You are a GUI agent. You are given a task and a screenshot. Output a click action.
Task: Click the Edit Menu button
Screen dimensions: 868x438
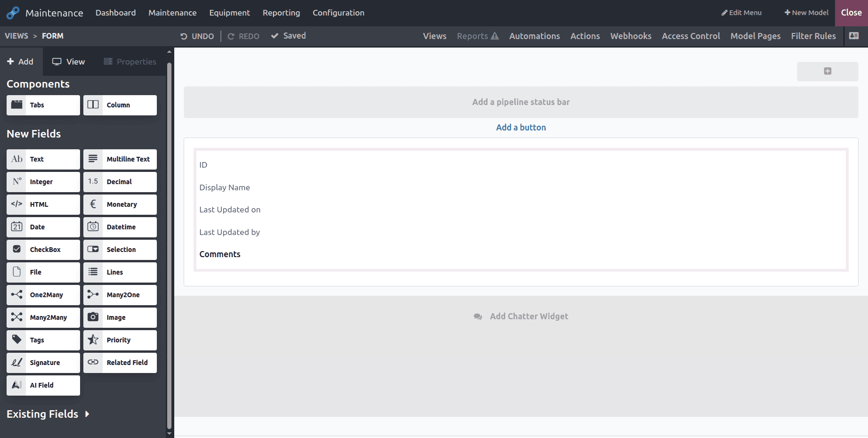[741, 13]
